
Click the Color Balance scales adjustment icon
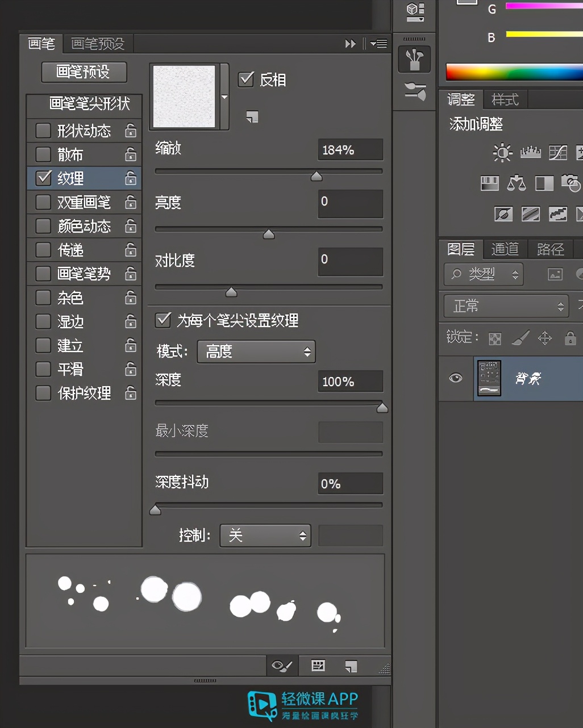click(x=517, y=183)
